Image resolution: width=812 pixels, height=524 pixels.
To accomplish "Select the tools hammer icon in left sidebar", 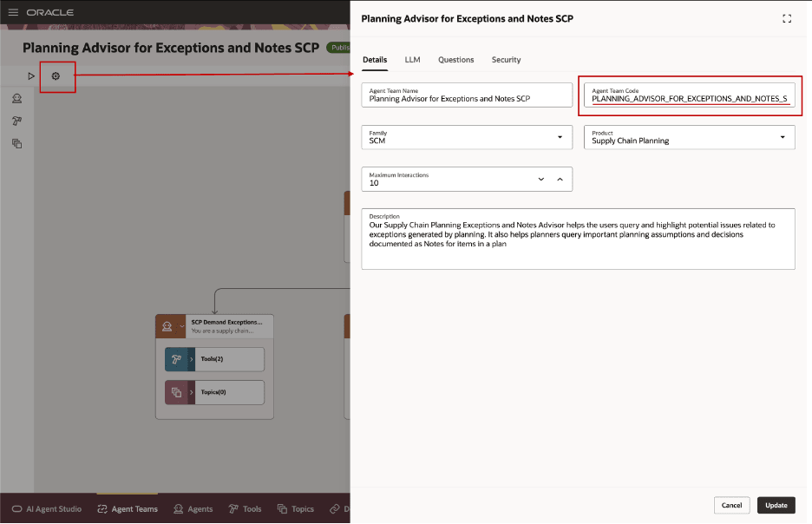I will coord(17,121).
